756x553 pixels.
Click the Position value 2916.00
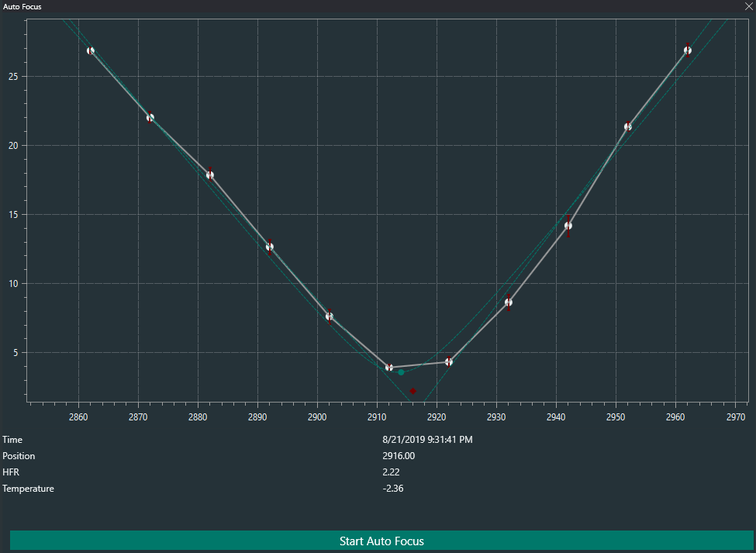[399, 456]
